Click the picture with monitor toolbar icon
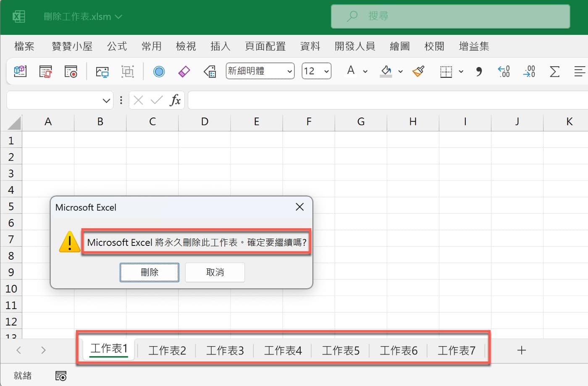 coord(102,72)
